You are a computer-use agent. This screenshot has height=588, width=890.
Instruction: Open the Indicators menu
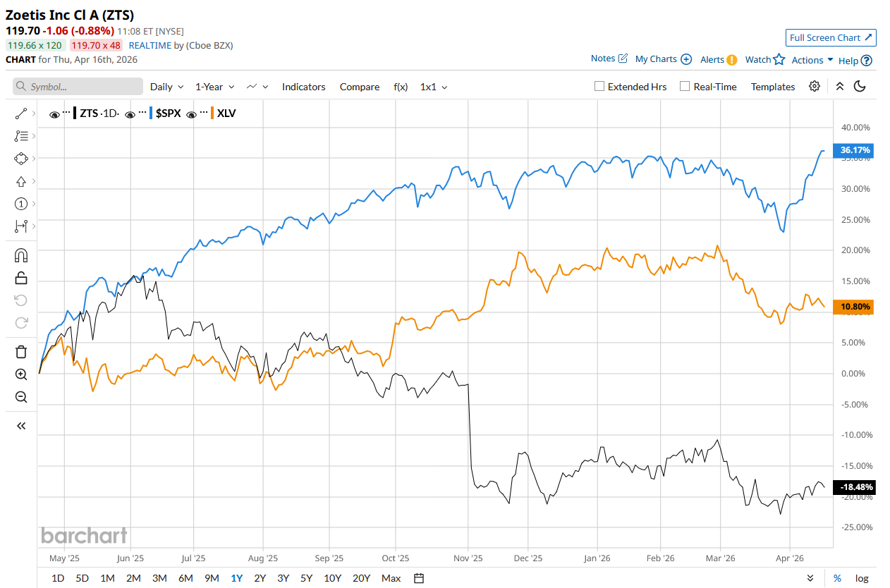303,87
